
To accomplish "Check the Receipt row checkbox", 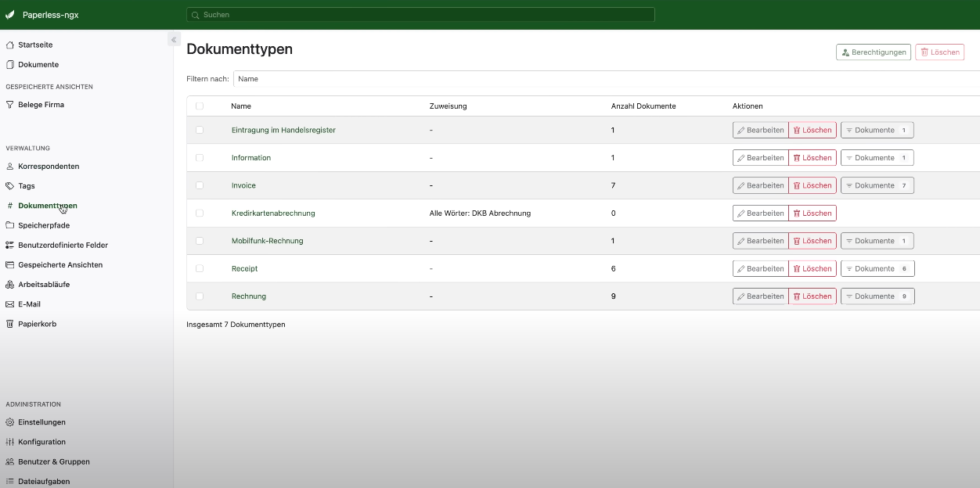I will [200, 268].
